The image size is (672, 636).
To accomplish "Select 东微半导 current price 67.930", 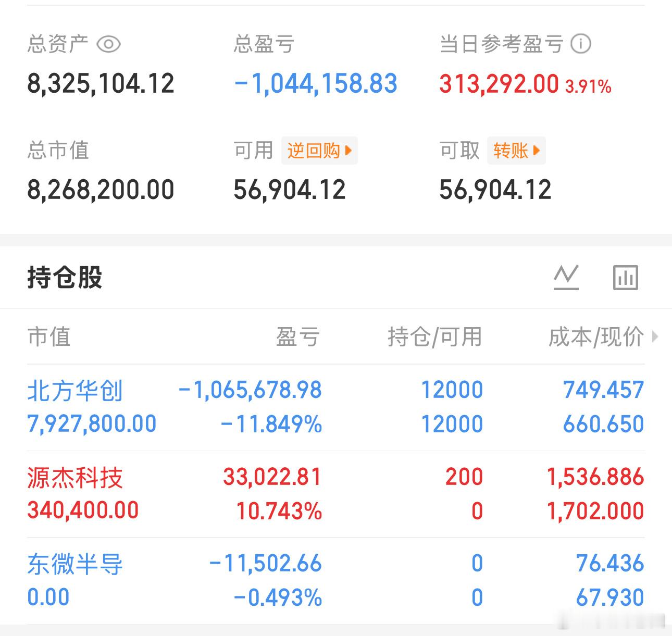I will pyautogui.click(x=610, y=597).
